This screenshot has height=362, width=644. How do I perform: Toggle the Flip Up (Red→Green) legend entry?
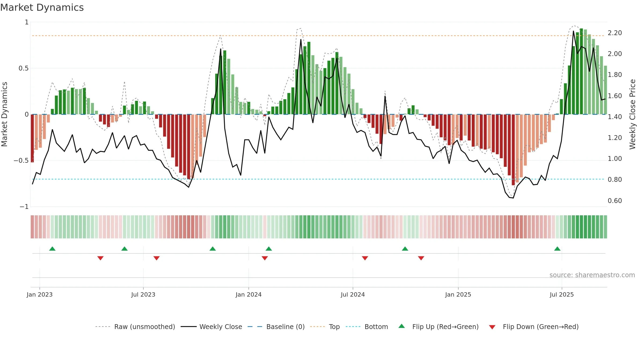tap(438, 327)
